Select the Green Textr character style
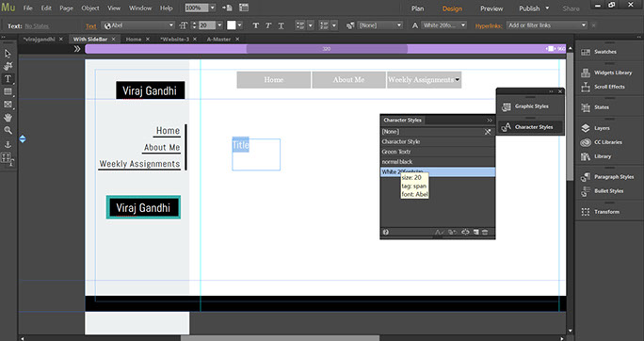Viewport: 644px width, 341px height. pos(438,152)
